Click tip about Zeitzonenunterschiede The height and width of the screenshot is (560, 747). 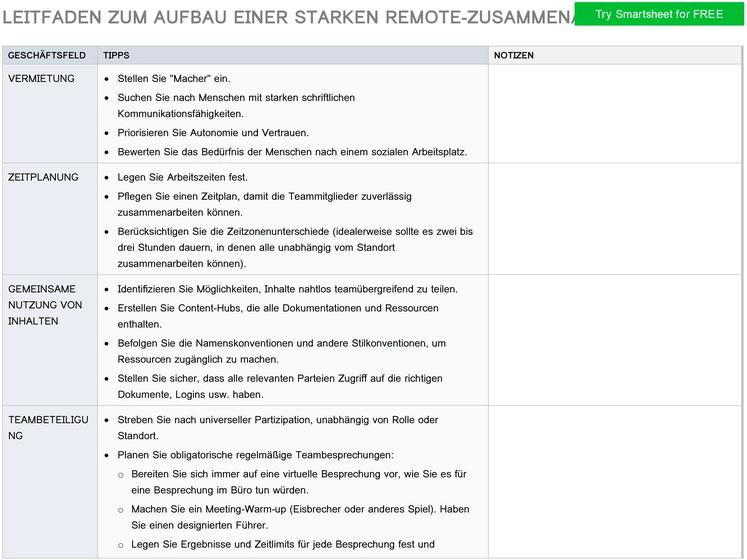(x=295, y=247)
